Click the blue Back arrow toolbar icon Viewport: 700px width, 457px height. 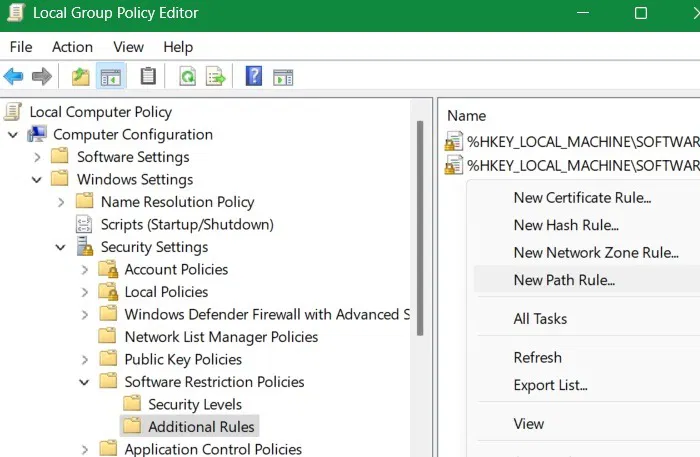tap(13, 77)
